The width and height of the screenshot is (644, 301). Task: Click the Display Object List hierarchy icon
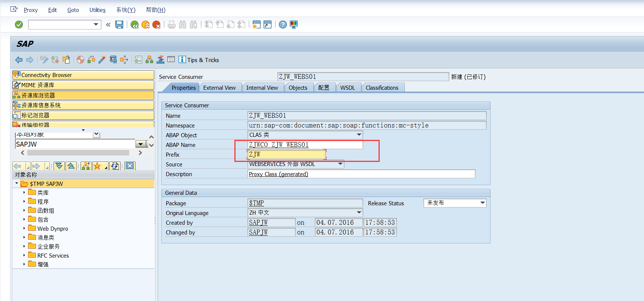click(x=149, y=60)
